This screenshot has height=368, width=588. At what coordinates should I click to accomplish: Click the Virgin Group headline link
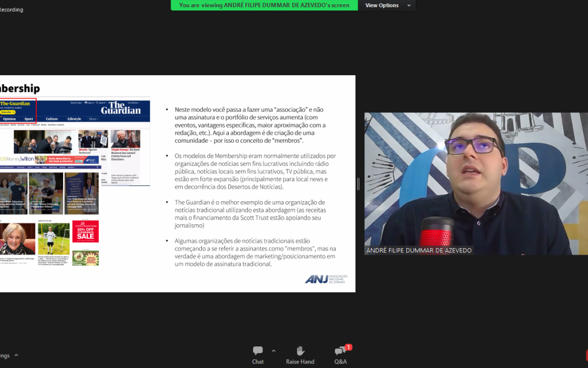pyautogui.click(x=125, y=154)
